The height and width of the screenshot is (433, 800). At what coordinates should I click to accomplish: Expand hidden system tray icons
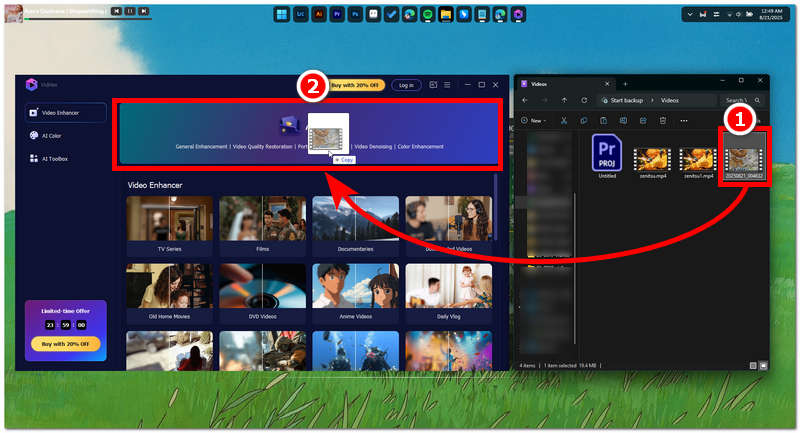point(690,14)
